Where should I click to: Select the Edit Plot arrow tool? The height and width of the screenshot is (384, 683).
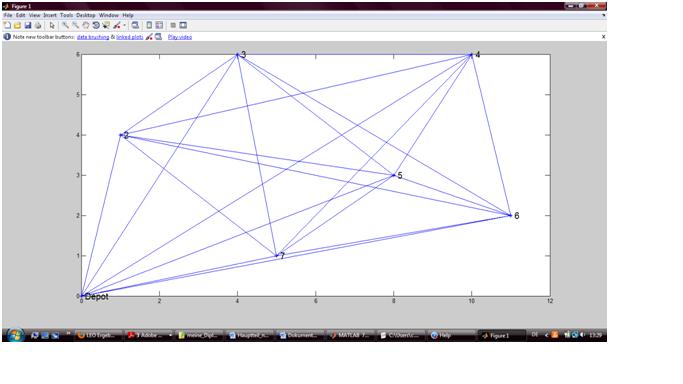click(x=52, y=26)
